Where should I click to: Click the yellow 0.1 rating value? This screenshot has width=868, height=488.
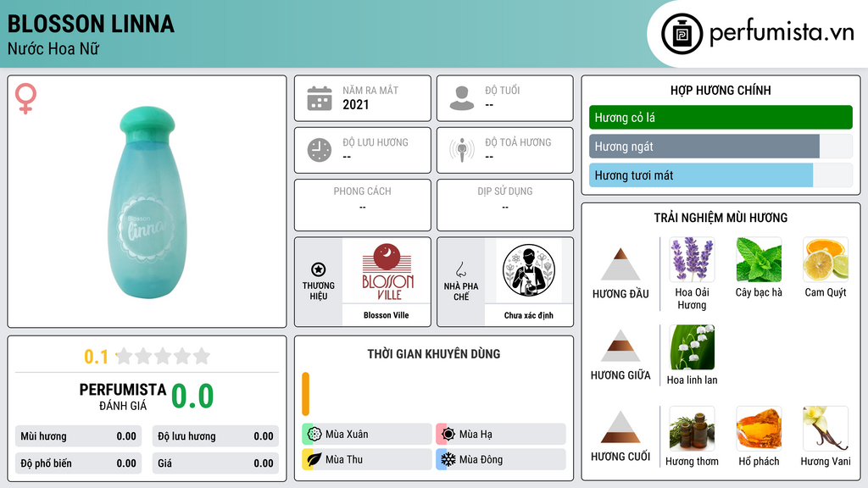(96, 357)
